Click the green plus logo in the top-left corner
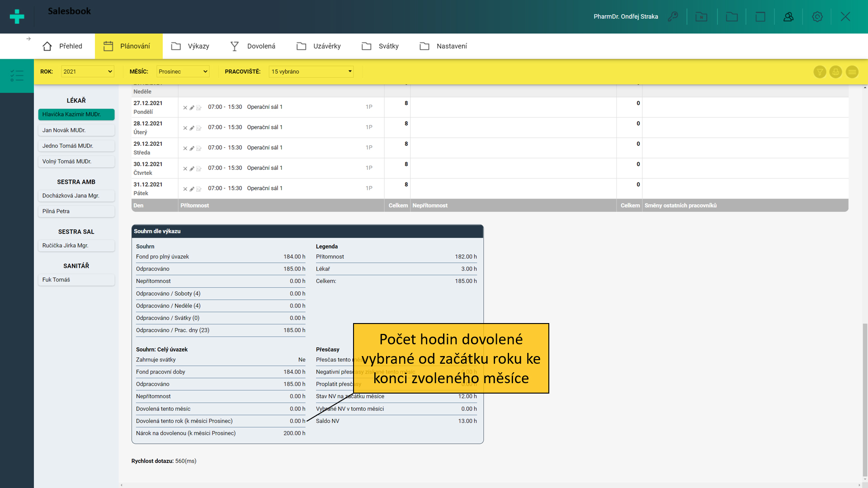 [17, 17]
